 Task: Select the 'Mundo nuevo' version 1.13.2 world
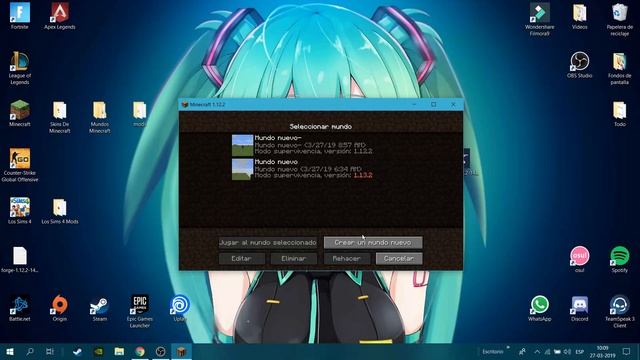point(321,169)
